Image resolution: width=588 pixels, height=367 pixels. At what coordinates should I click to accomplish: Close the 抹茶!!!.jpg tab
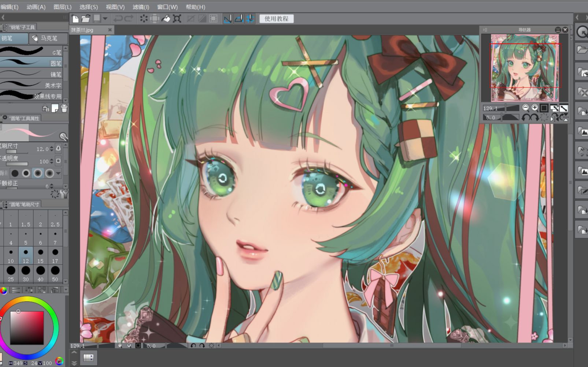tap(110, 30)
